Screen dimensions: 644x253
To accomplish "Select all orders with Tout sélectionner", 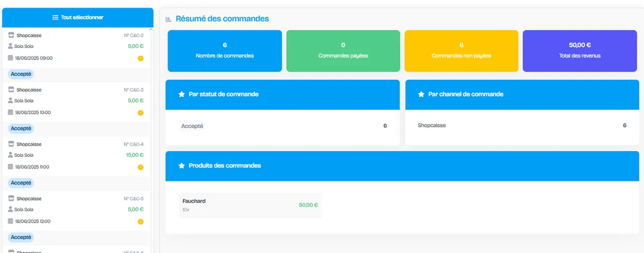I will coord(78,18).
